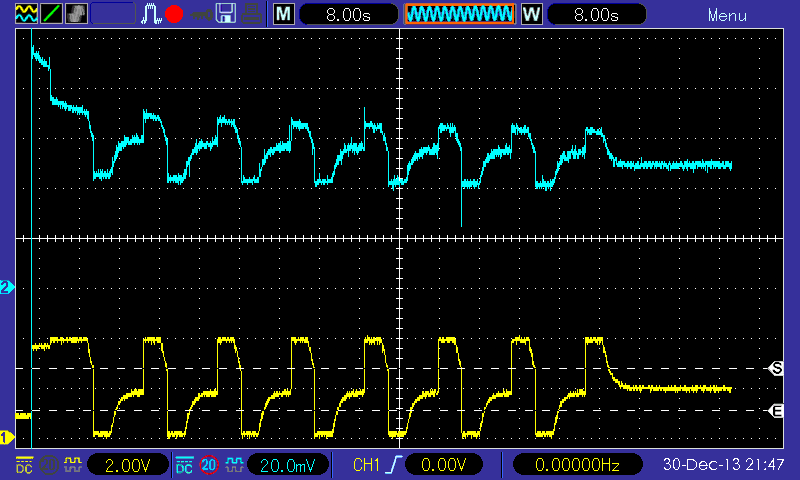Click the E cursor marker on right edge

click(776, 411)
